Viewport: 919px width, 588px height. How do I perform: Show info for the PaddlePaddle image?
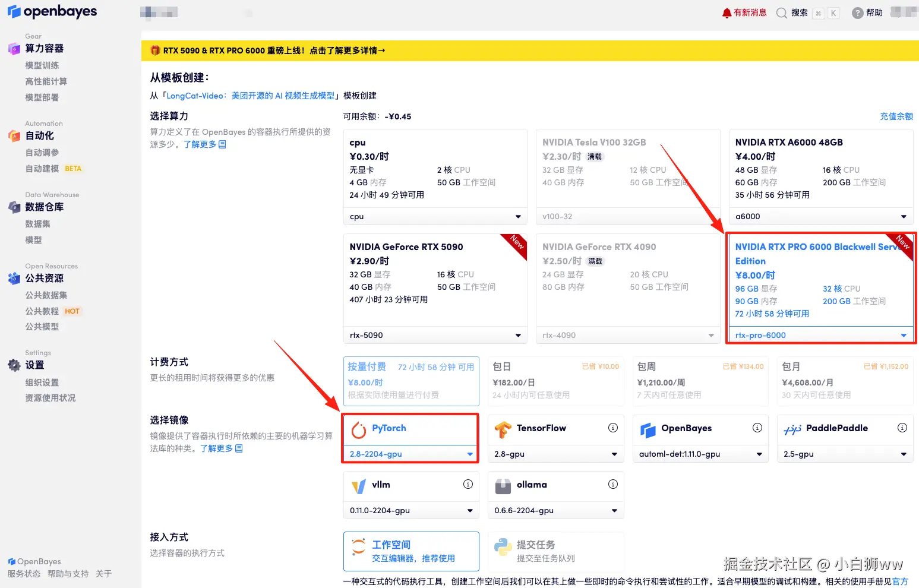click(x=902, y=428)
